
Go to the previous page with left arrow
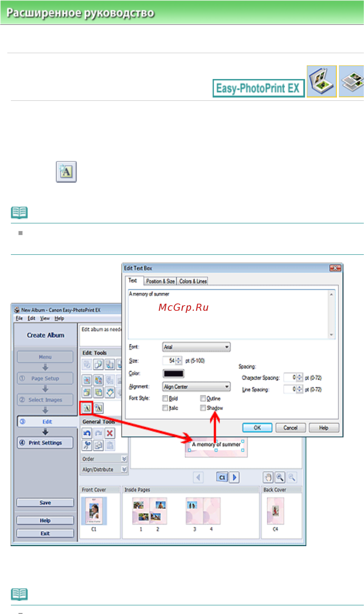click(x=198, y=477)
